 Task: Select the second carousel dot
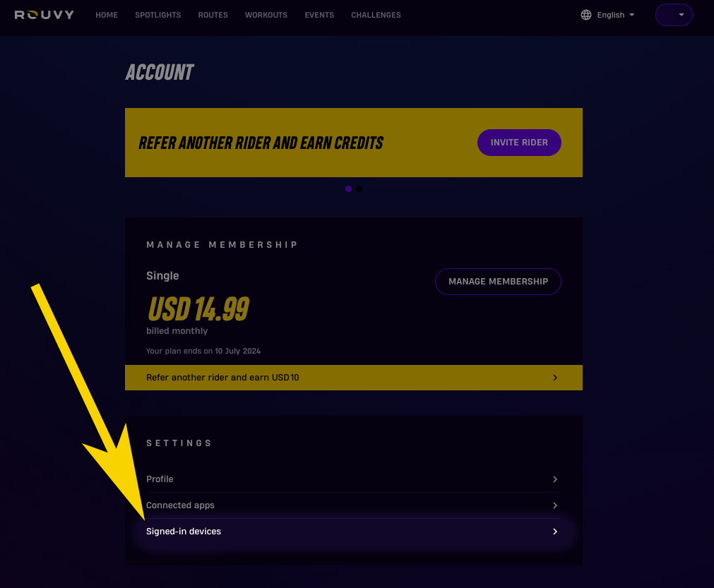click(359, 189)
